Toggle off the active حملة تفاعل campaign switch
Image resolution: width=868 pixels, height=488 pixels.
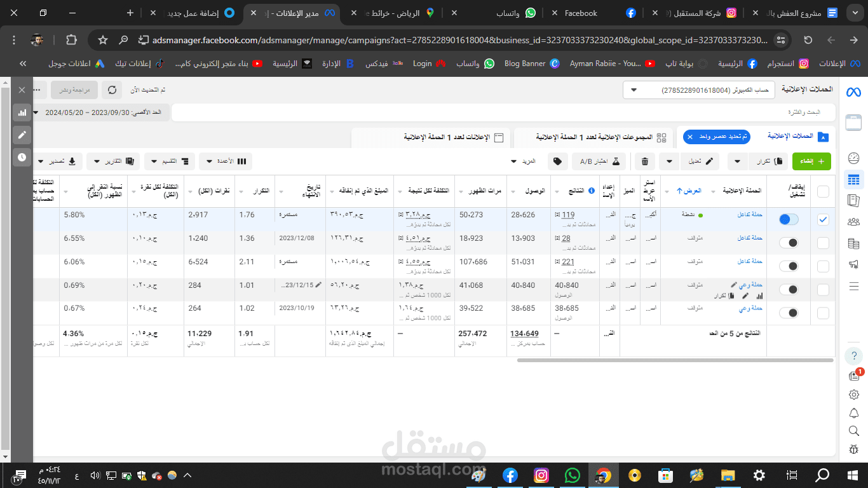pyautogui.click(x=789, y=219)
